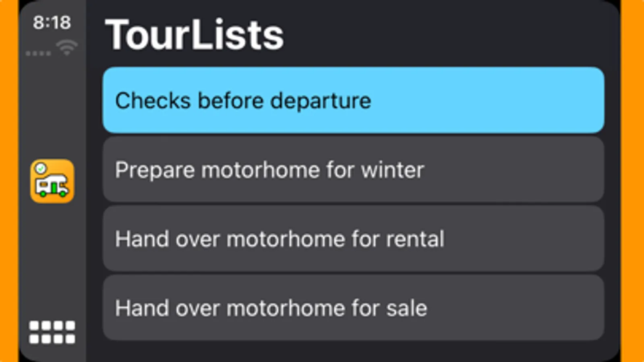The image size is (644, 362).
Task: Tap the CarPlay app grid home icon
Action: (x=52, y=332)
